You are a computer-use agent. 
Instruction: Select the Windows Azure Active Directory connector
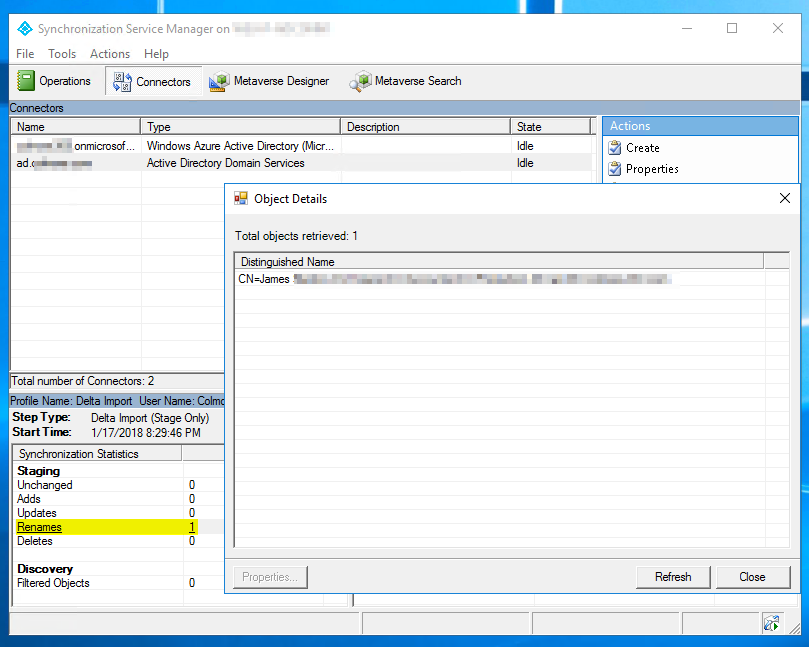[237, 146]
